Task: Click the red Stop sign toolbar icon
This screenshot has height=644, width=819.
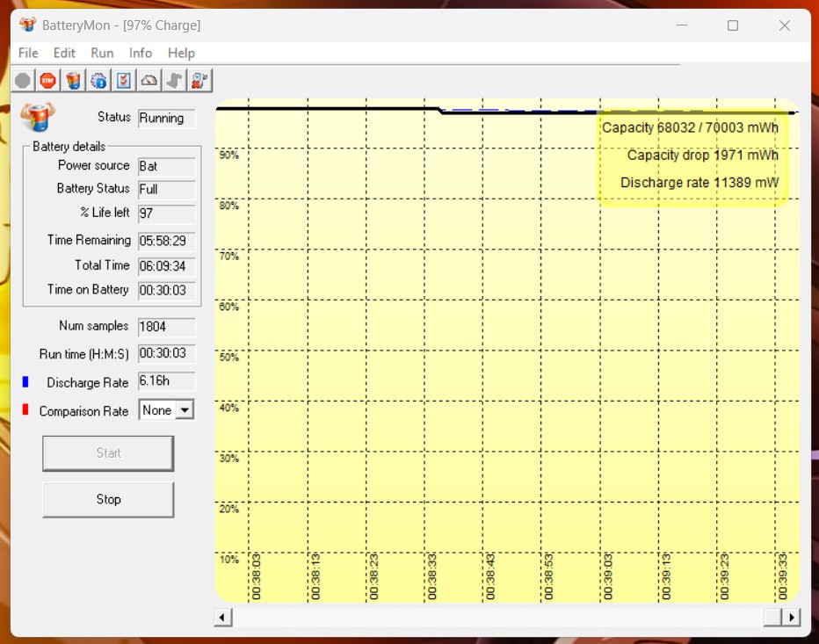Action: click(x=47, y=81)
